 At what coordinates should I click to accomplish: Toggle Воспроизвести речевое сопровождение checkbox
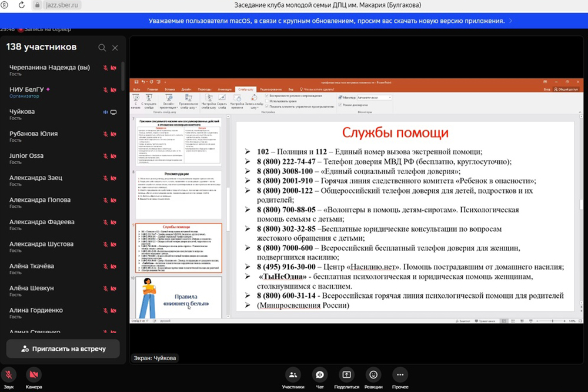pos(268,95)
